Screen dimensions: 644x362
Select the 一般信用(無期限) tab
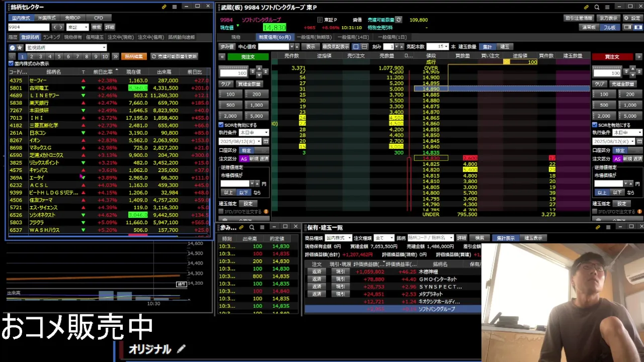pyautogui.click(x=314, y=37)
